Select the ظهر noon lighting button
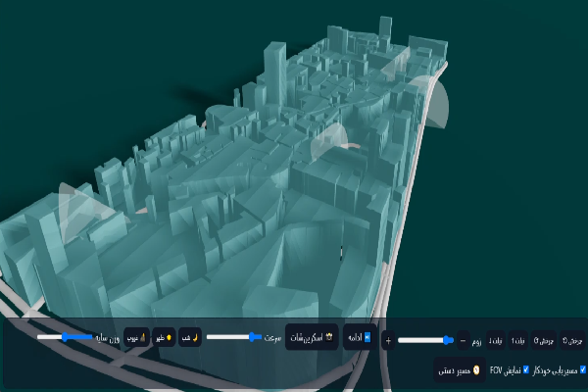 pos(163,337)
